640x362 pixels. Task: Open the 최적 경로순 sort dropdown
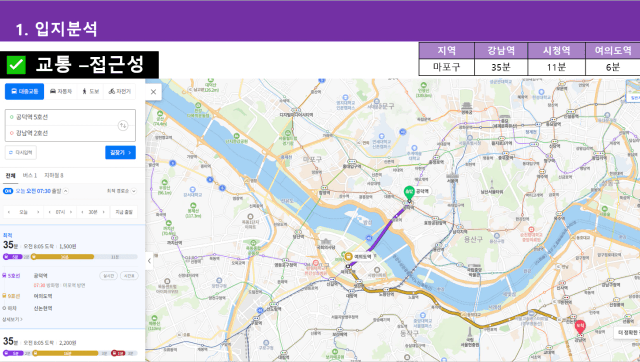tap(122, 191)
